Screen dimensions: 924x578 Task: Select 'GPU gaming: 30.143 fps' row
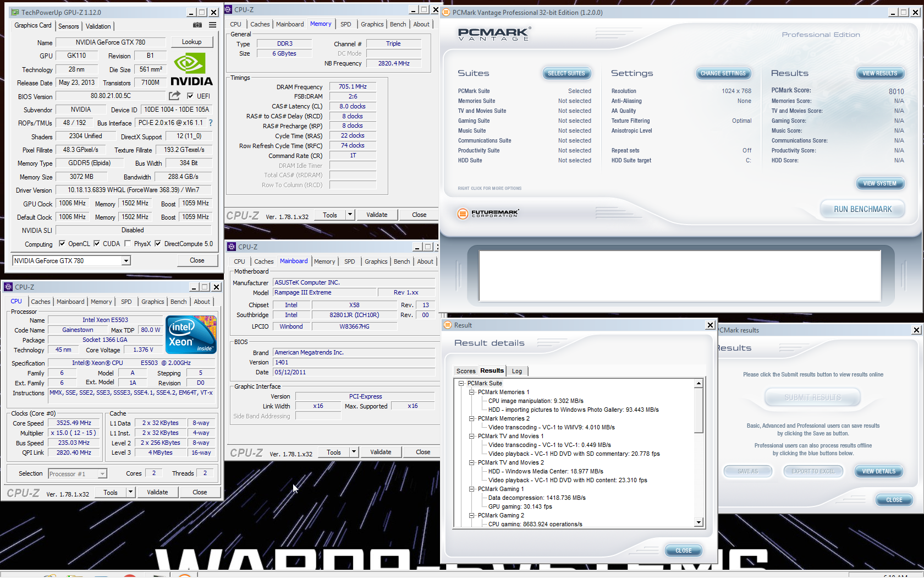pos(520,506)
